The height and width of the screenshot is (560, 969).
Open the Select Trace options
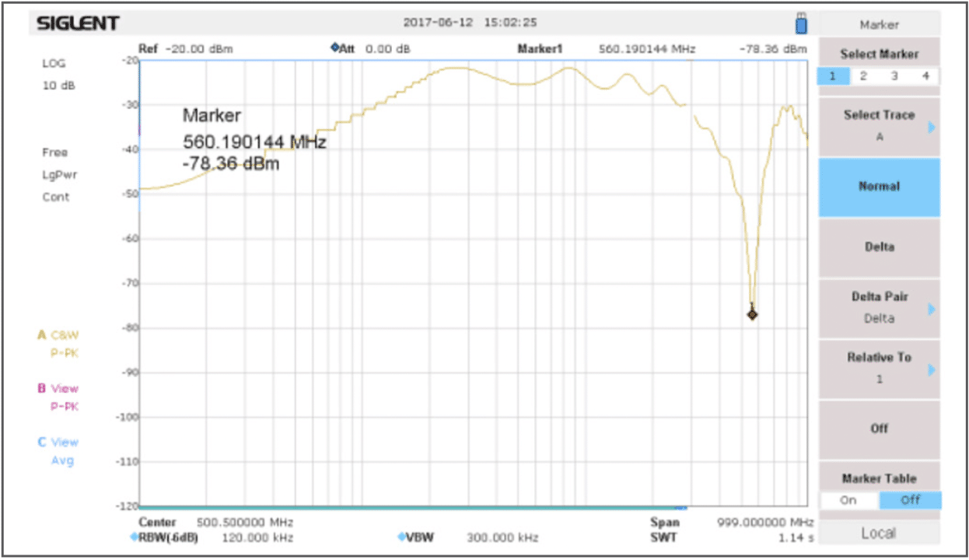tap(880, 124)
